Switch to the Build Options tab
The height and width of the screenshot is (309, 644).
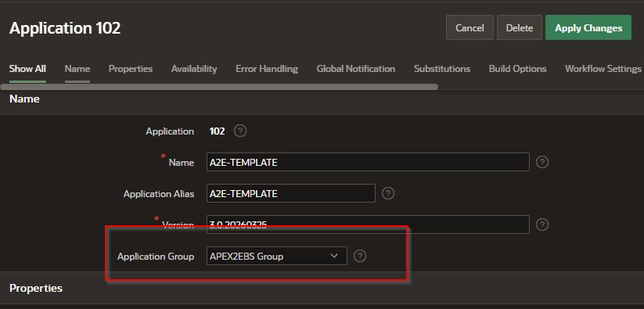(517, 69)
